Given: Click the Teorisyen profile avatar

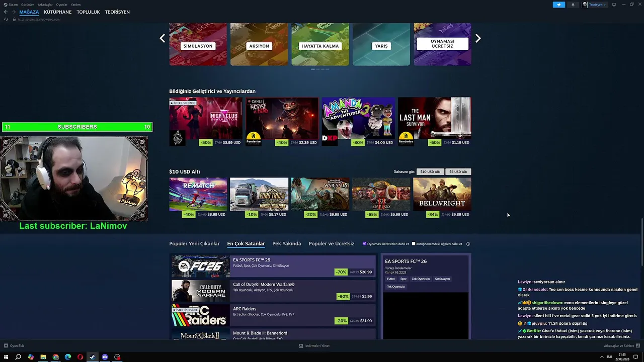Looking at the screenshot, I should [585, 5].
